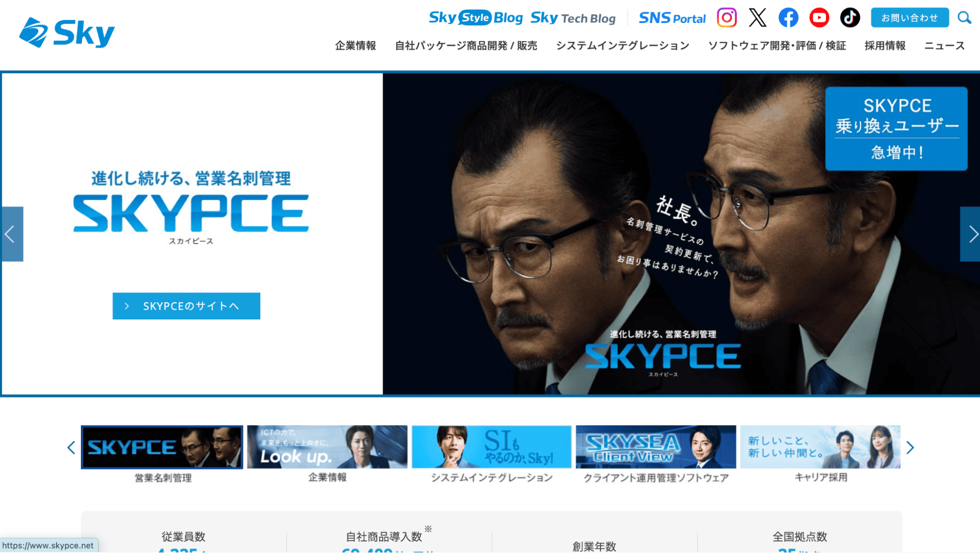Image resolution: width=980 pixels, height=553 pixels.
Task: Select SIもやるのか Sky thumbnail
Action: click(492, 447)
